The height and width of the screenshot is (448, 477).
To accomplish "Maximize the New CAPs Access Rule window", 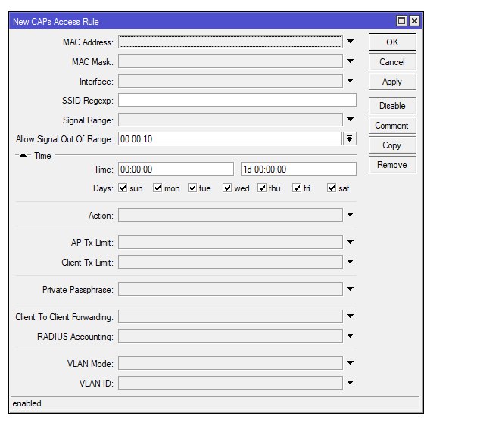I will (401, 21).
